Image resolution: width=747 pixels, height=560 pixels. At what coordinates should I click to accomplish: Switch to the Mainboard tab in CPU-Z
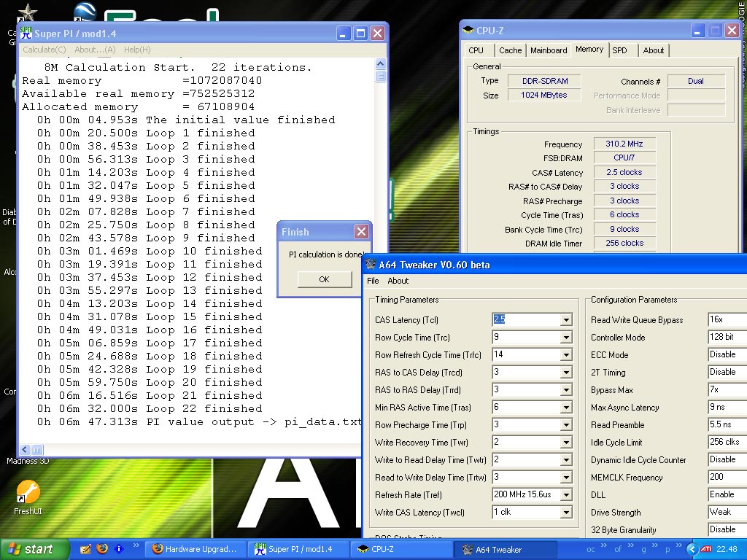pyautogui.click(x=549, y=50)
